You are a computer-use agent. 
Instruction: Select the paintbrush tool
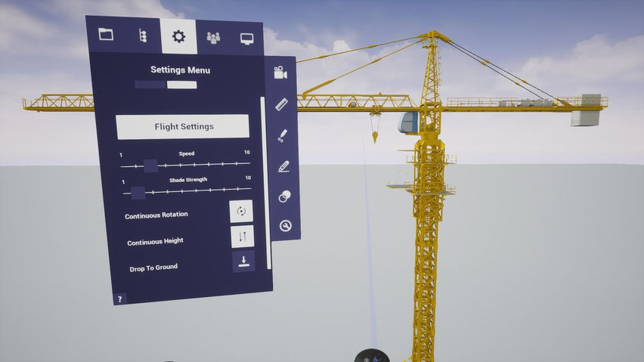[x=283, y=135]
